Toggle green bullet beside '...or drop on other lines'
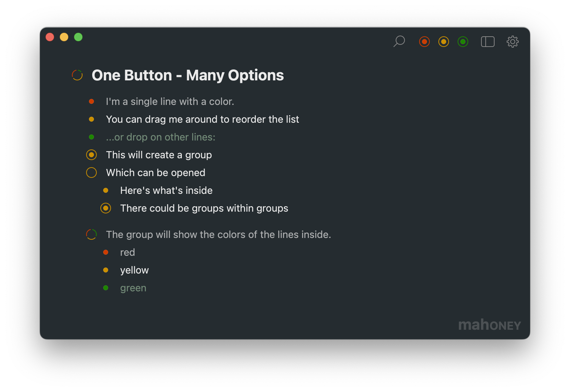The height and width of the screenshot is (392, 570). coord(91,137)
